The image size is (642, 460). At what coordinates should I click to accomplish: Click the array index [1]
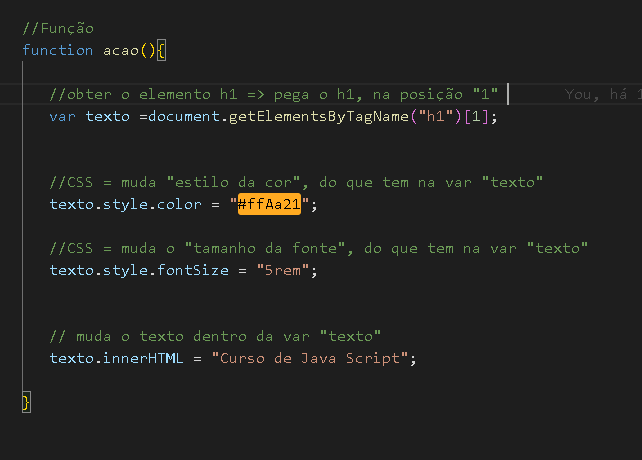476,117
